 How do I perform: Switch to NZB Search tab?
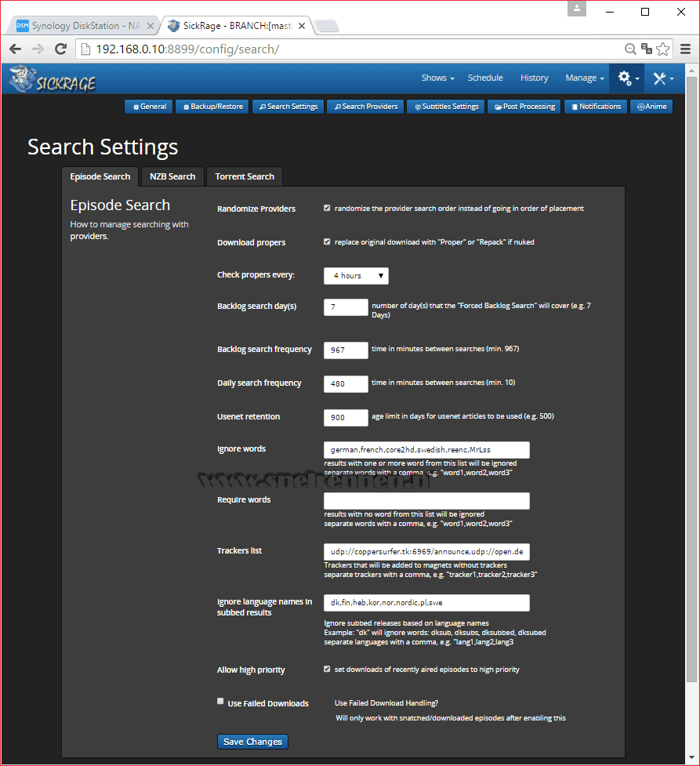[172, 176]
